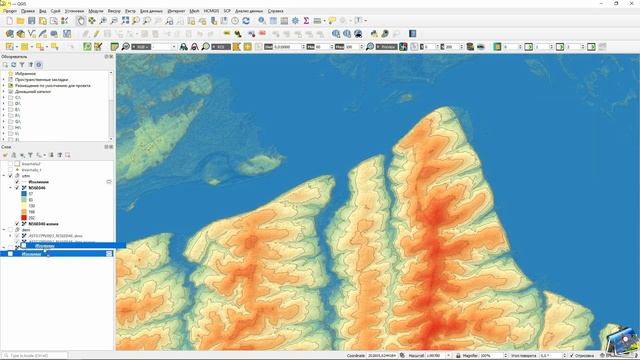Screen dimensions: 640x360
Task: Open the Модули menu
Action: 96,11
